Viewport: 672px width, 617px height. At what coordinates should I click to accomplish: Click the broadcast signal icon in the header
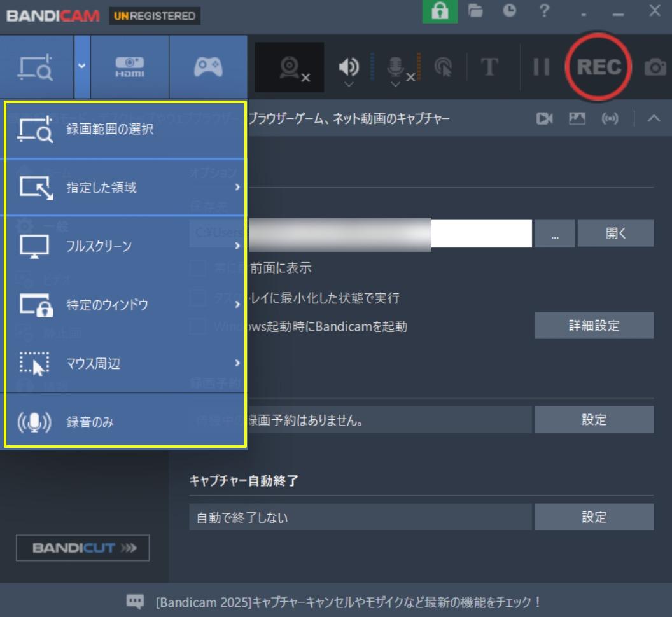coord(610,119)
